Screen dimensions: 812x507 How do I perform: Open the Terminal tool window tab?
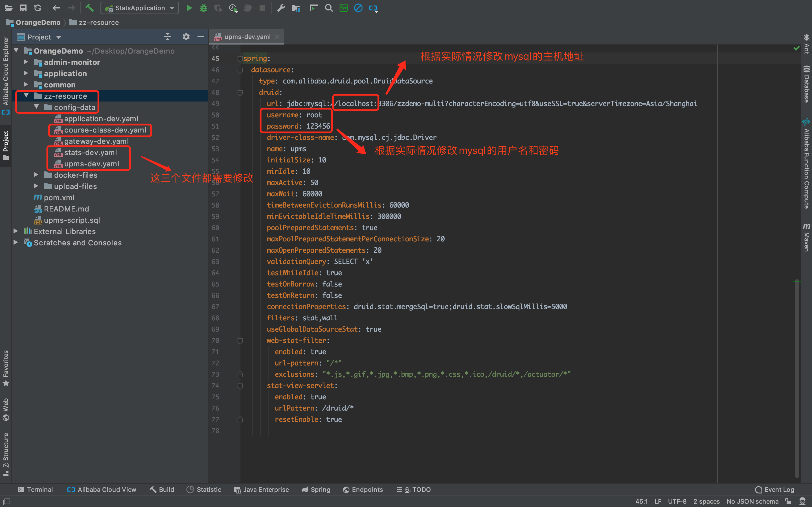[x=36, y=490]
